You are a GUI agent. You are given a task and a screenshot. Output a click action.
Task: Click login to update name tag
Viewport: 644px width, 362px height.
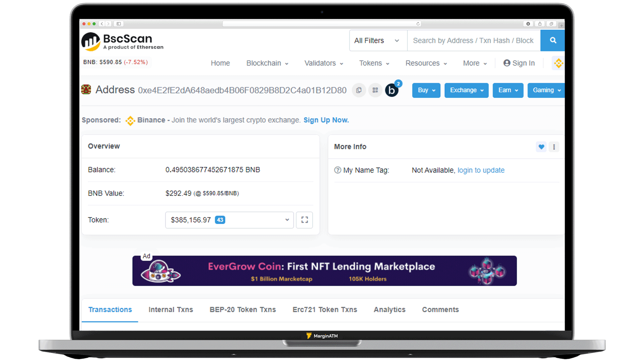click(481, 170)
